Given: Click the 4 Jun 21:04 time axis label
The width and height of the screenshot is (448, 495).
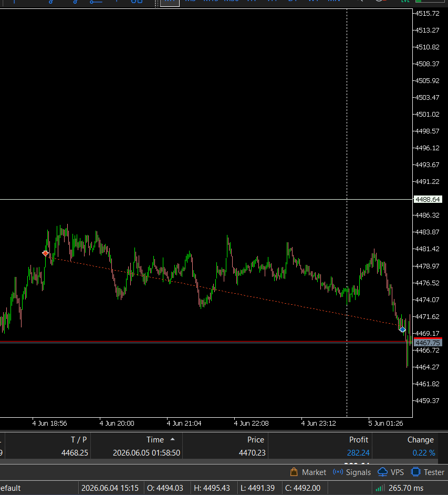Looking at the screenshot, I should (x=184, y=424).
